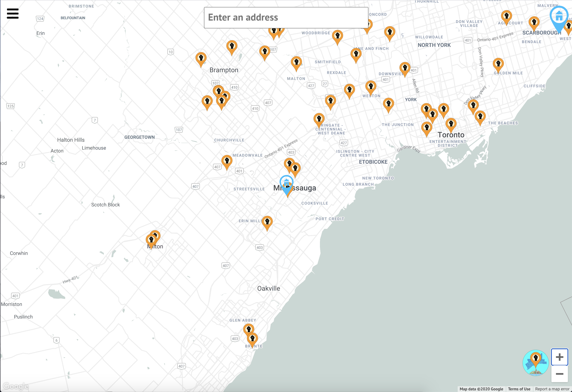Click the round city marker icon
Screen dimensions: 572x392
pyautogui.click(x=535, y=362)
